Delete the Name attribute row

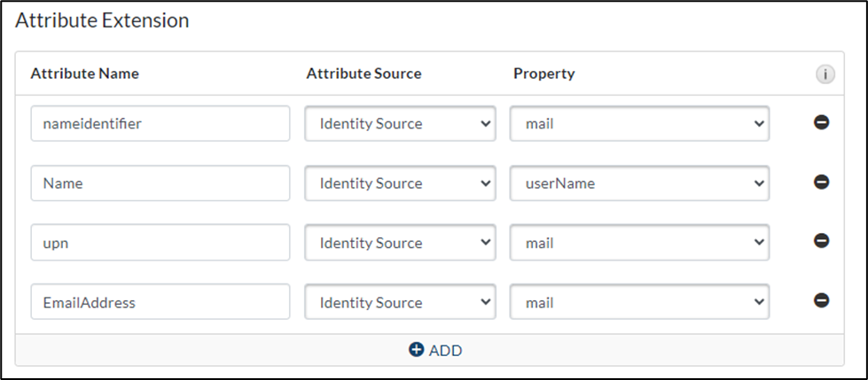[x=821, y=182]
